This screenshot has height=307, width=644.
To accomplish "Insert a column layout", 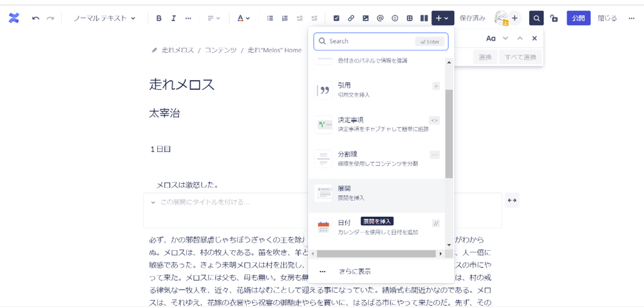I will [424, 18].
